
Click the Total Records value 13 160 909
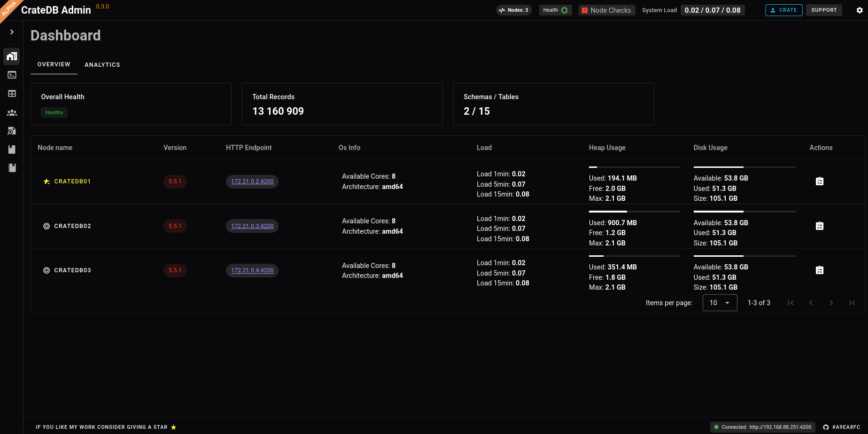click(x=278, y=111)
